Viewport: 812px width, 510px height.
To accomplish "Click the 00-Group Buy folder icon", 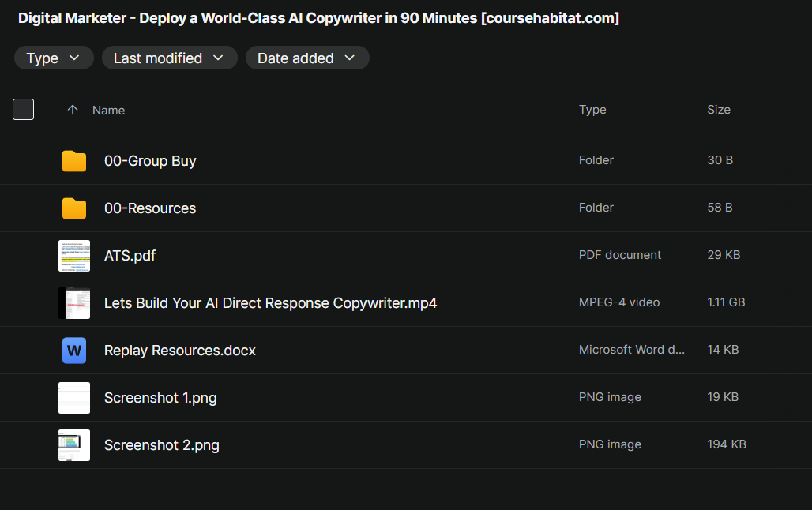I will click(x=74, y=161).
